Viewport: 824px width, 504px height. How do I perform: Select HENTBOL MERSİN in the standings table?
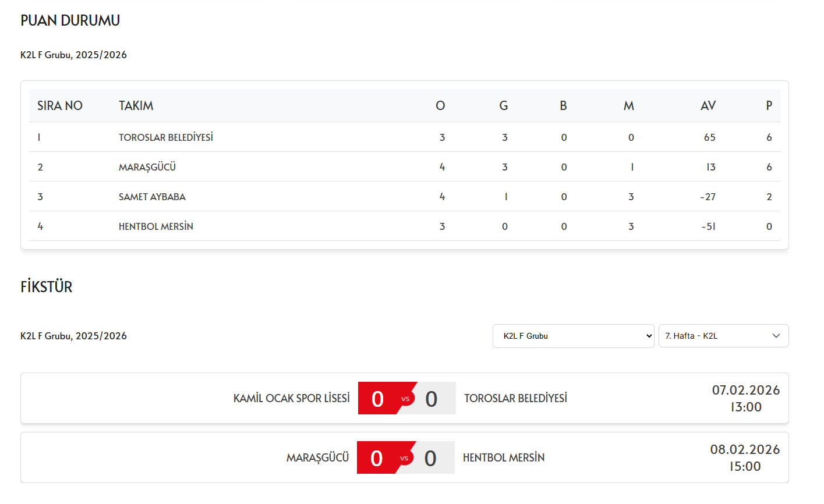coord(156,226)
